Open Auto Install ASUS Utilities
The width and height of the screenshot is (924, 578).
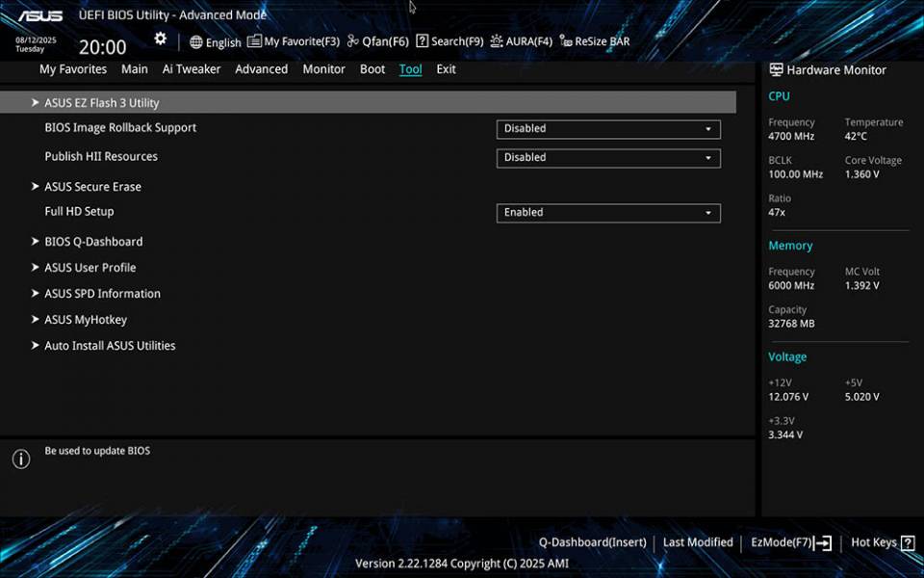[x=110, y=346]
